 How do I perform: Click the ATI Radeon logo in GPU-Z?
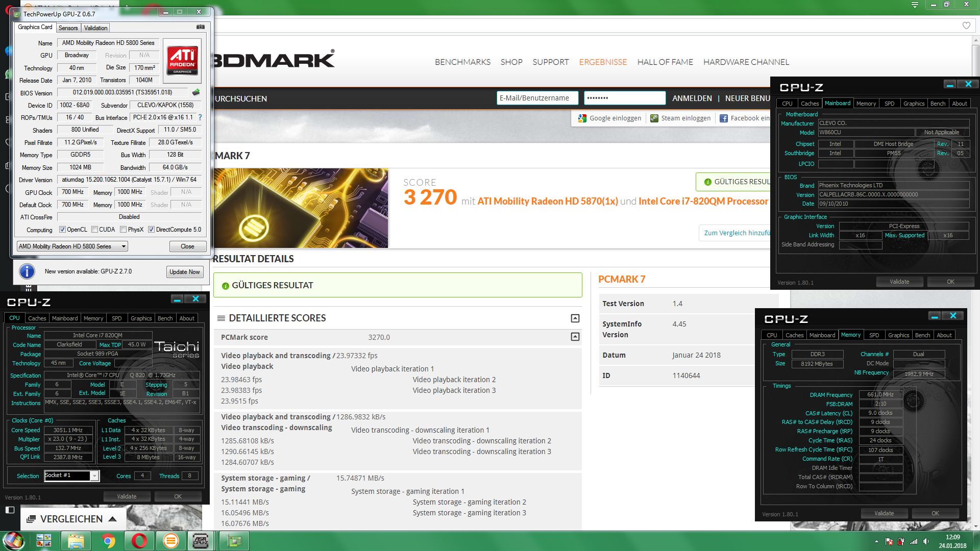(182, 61)
